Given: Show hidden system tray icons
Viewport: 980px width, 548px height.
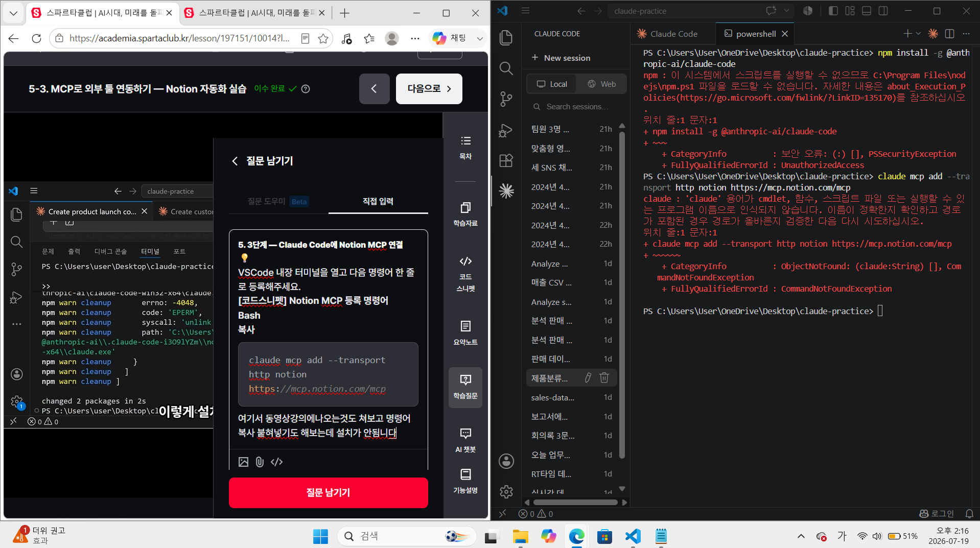Looking at the screenshot, I should point(801,536).
